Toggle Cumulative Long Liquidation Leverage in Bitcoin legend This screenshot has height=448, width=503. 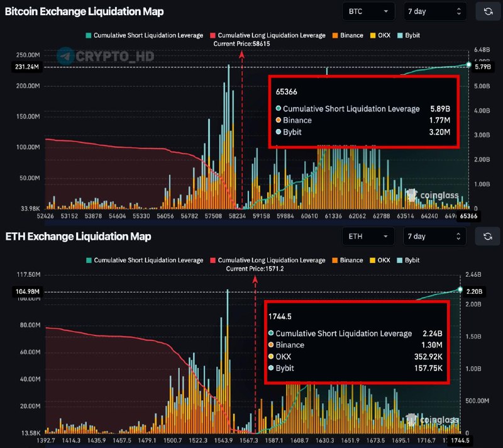(268, 35)
